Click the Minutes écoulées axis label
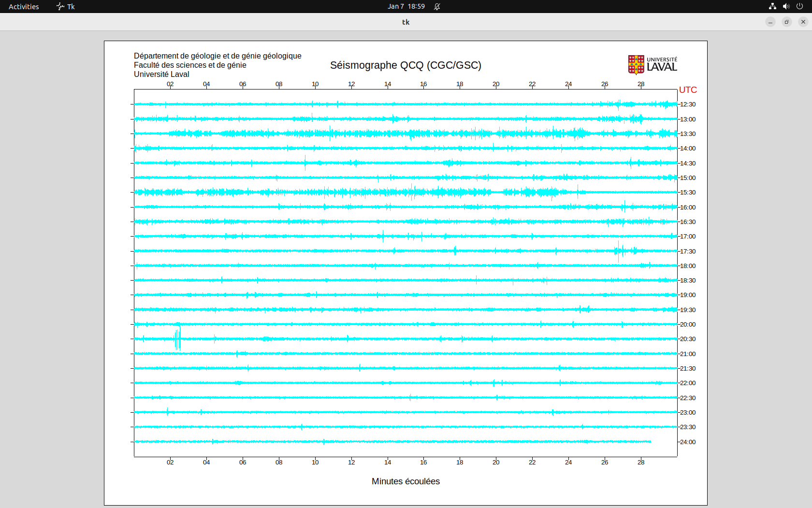The height and width of the screenshot is (508, 812). coord(406,481)
